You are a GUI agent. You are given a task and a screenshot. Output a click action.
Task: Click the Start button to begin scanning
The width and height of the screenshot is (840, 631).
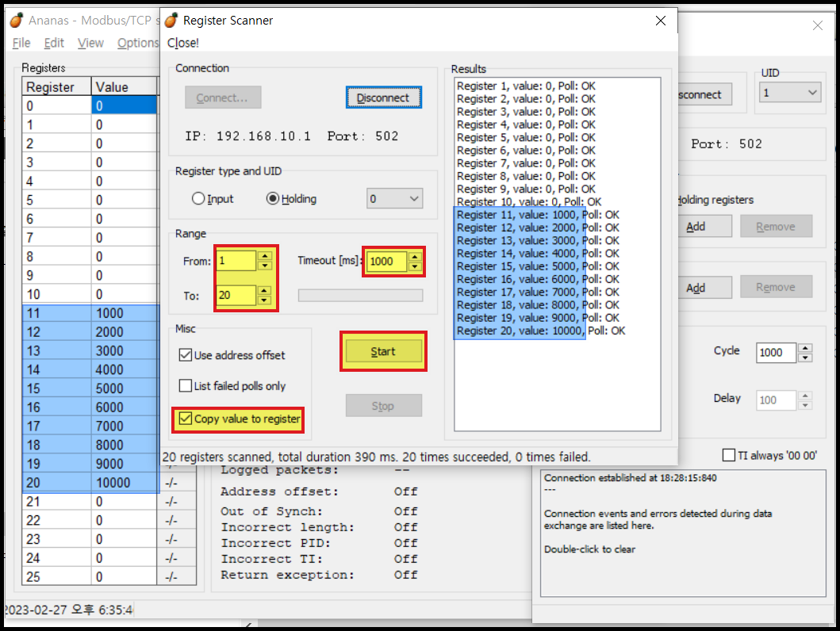click(x=383, y=350)
